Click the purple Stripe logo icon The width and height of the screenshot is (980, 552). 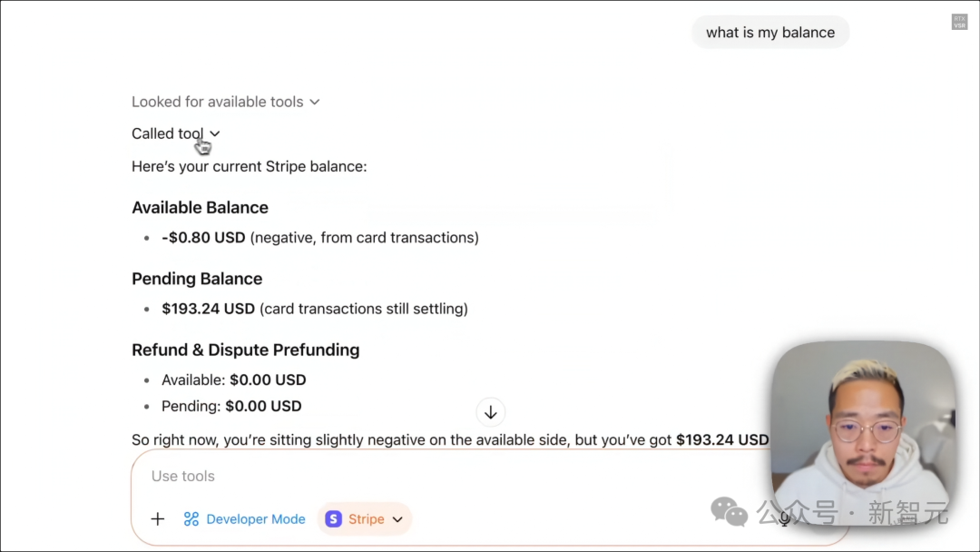[x=334, y=519]
